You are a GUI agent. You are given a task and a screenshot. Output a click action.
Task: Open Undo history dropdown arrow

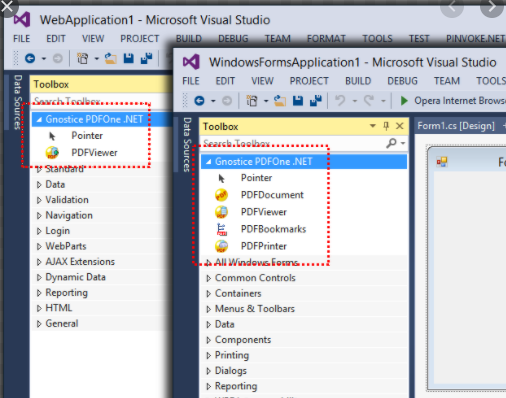pos(355,101)
